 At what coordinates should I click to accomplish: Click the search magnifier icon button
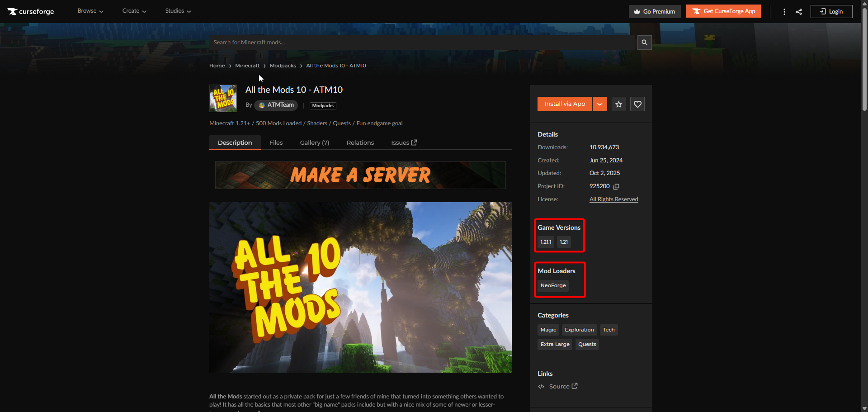(x=644, y=43)
